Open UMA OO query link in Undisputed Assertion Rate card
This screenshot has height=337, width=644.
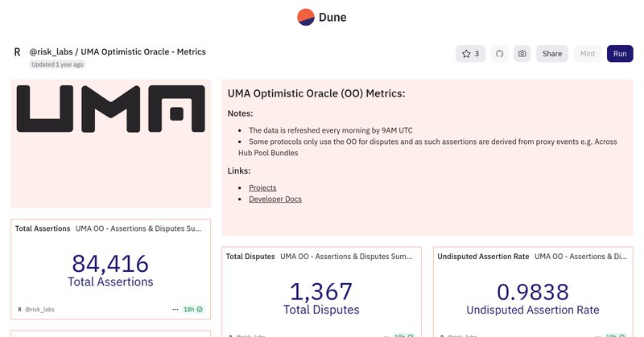pos(580,257)
